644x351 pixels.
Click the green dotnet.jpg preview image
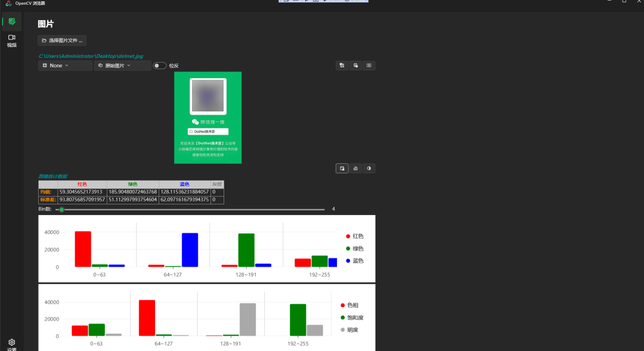pos(208,118)
